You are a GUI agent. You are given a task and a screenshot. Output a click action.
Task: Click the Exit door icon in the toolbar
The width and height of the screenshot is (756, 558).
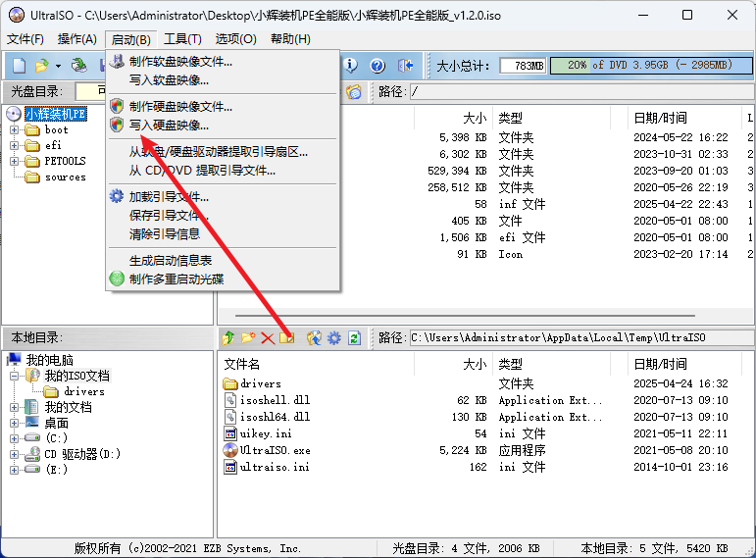click(x=405, y=65)
